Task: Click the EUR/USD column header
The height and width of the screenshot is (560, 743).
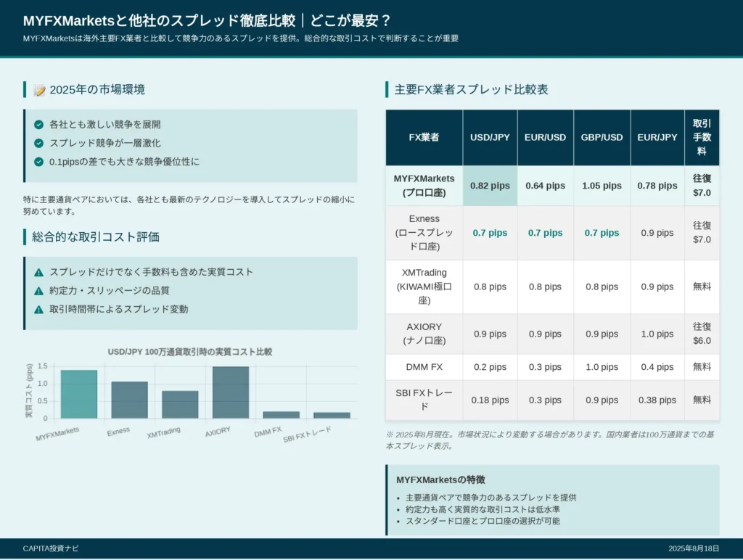Action: [546, 137]
